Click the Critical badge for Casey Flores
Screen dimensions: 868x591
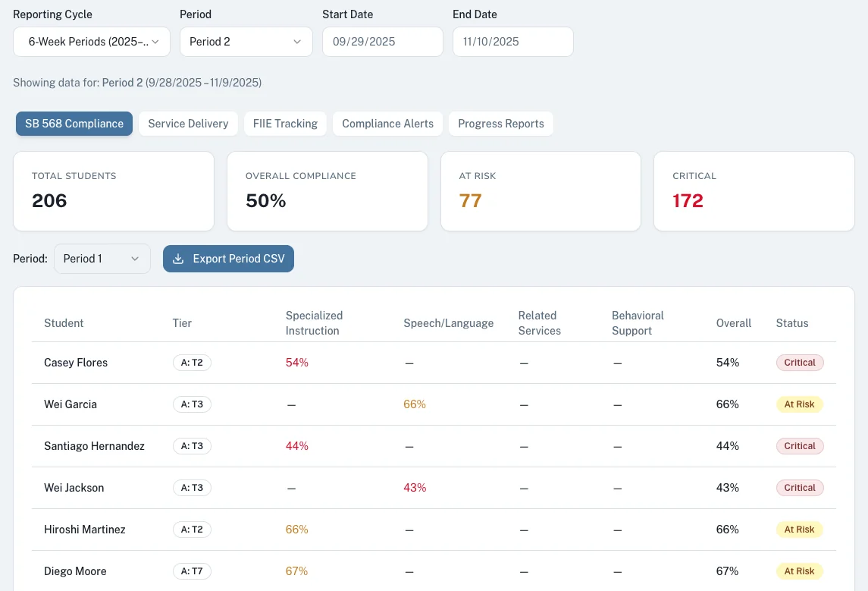click(x=800, y=363)
